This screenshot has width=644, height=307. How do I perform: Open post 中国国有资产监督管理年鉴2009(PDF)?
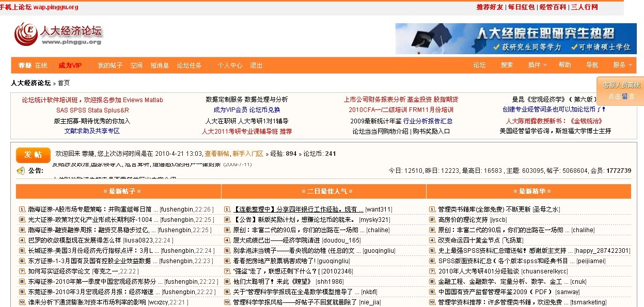(495, 292)
